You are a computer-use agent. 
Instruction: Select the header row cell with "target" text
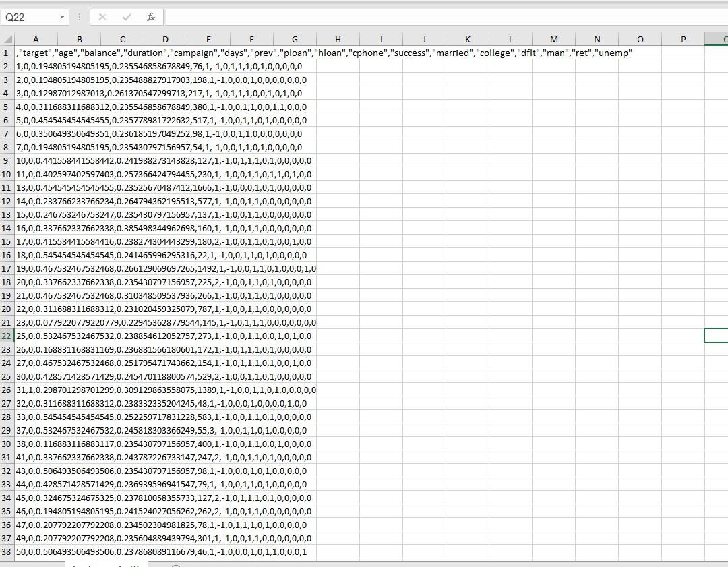(x=36, y=52)
